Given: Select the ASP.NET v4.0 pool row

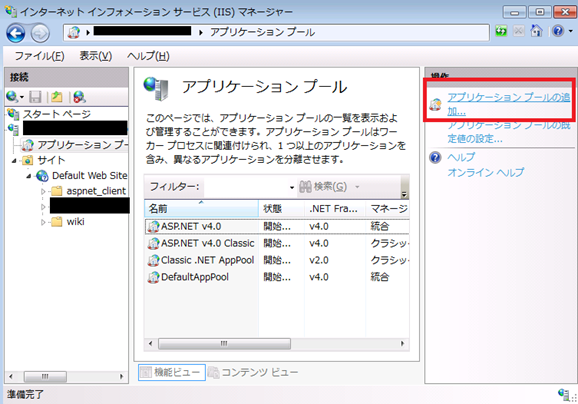Looking at the screenshot, I should coord(277,226).
